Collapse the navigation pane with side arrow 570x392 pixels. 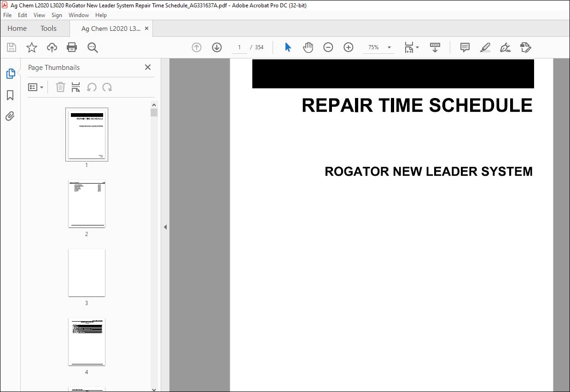click(x=165, y=227)
